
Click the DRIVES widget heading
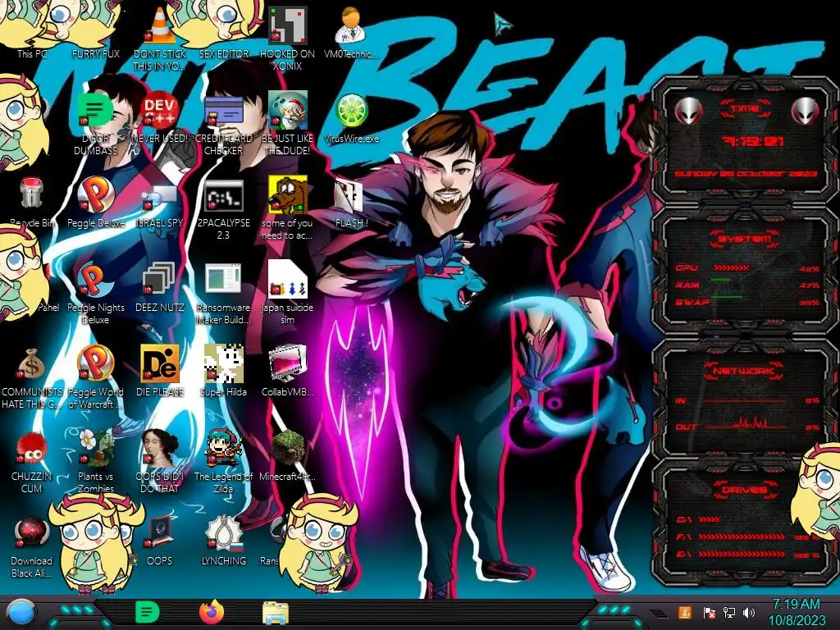click(x=745, y=489)
